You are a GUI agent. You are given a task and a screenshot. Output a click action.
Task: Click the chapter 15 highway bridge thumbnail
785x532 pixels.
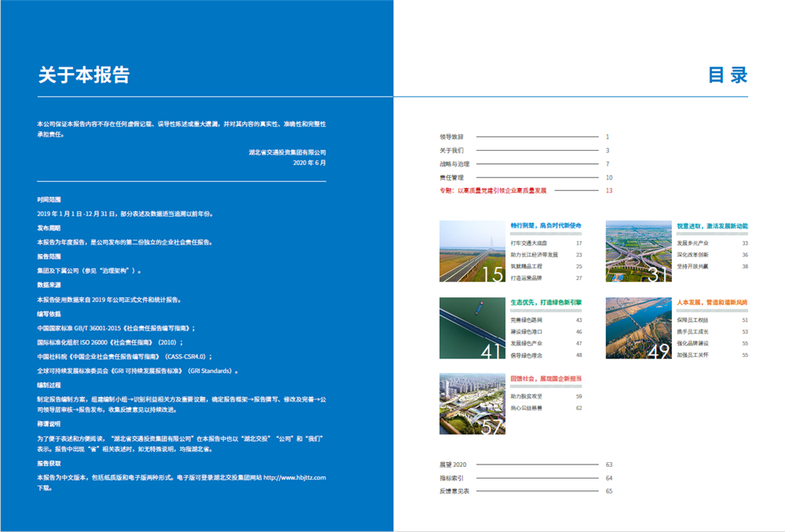point(472,251)
